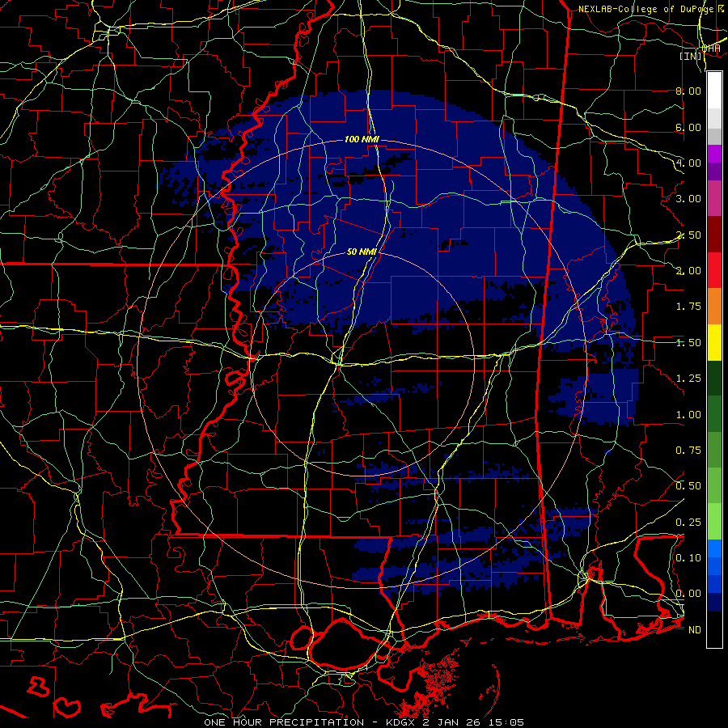Click the white swatch atop the color scale

pyautogui.click(x=714, y=90)
